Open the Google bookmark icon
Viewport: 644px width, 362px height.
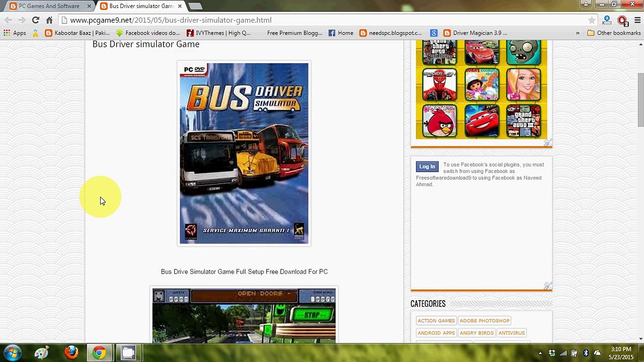(x=434, y=33)
